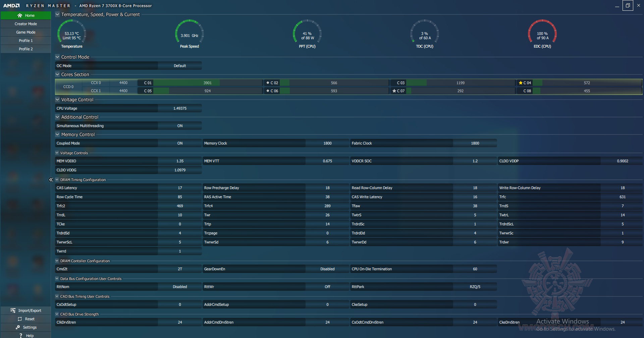Image resolution: width=644 pixels, height=338 pixels.
Task: Click the RttPark value RZQ/5
Action: [475, 287]
